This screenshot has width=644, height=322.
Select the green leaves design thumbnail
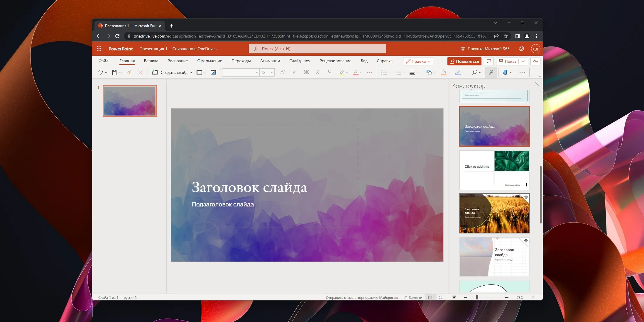pyautogui.click(x=494, y=170)
